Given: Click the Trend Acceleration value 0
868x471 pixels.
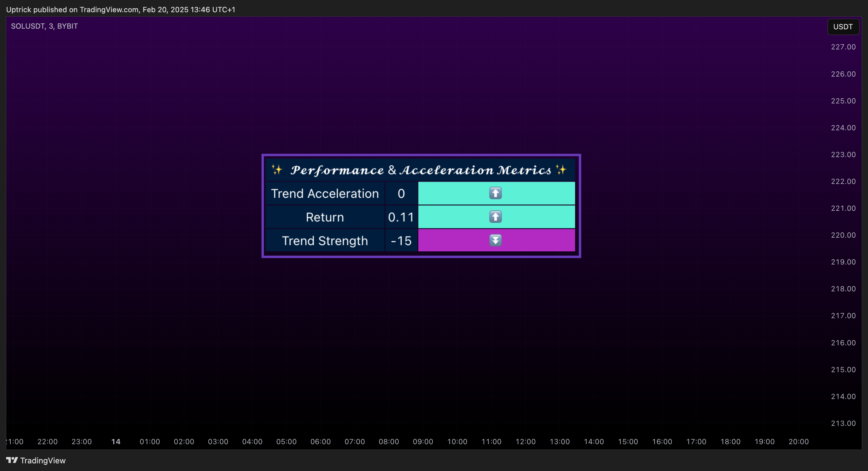Looking at the screenshot, I should point(401,193).
